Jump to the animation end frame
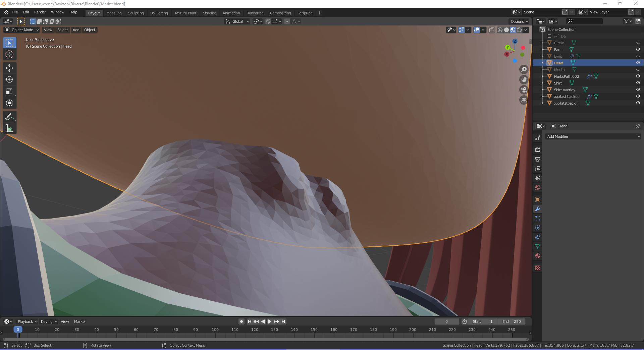The image size is (644, 350). [283, 322]
